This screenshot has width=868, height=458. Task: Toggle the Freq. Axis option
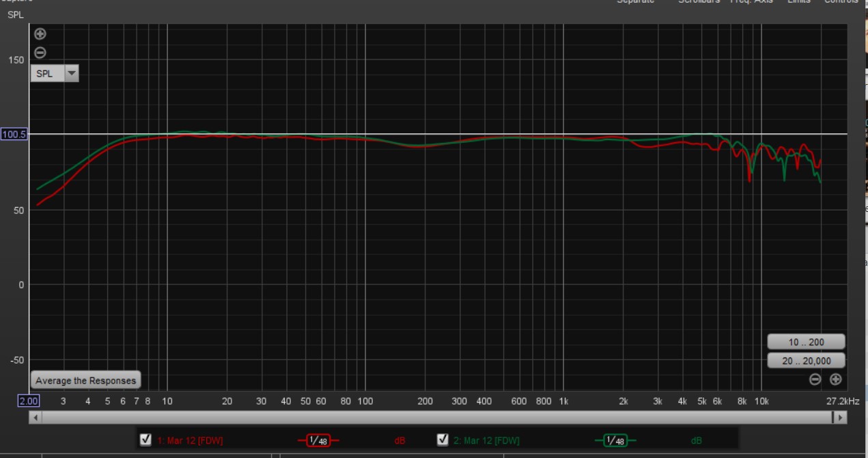pos(751,2)
